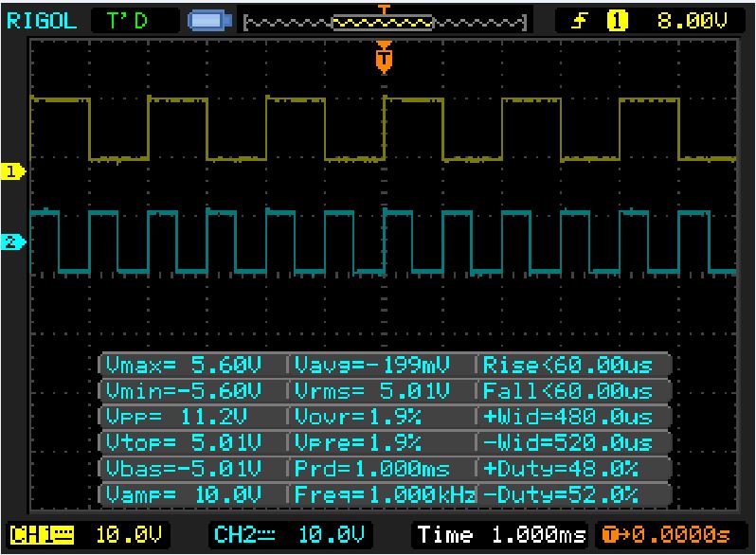Click the 8.00V trigger level value
This screenshot has height=555, width=756.
pos(692,21)
